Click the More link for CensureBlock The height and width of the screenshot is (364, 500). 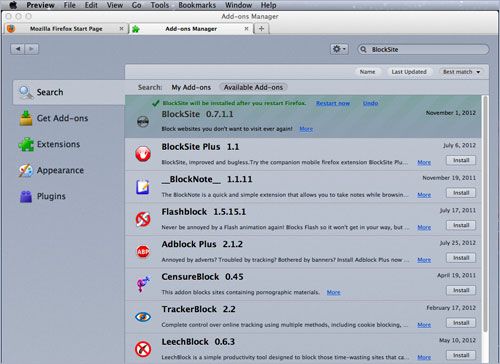(333, 292)
